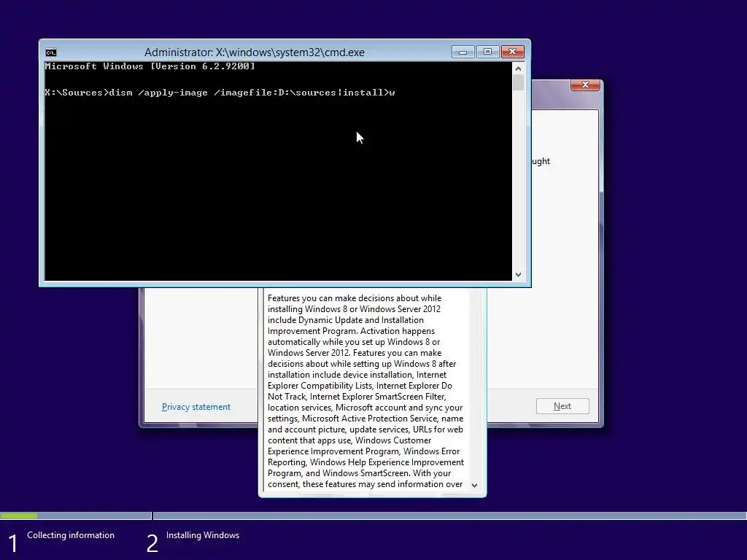
Task: Maximize the command prompt window
Action: 487,52
